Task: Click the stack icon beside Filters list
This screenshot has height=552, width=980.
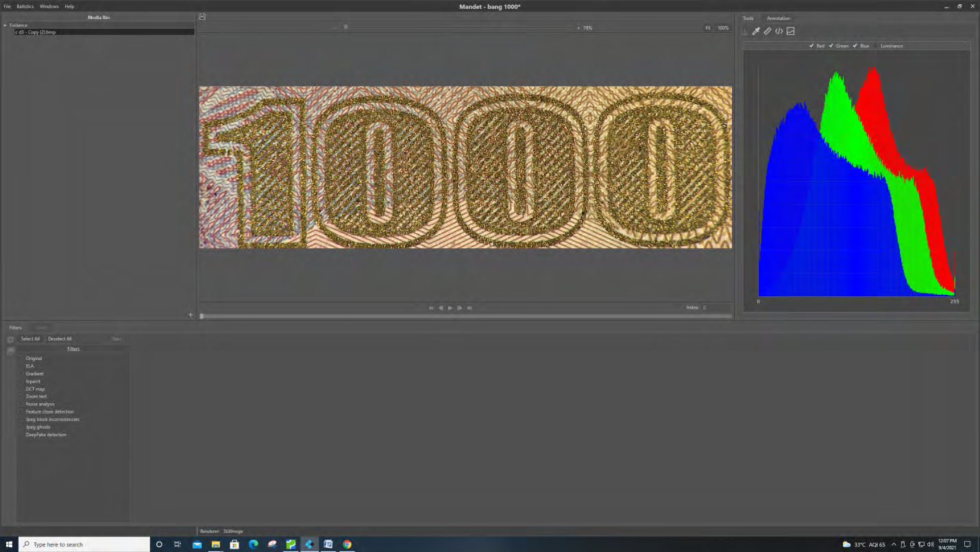Action: pos(10,351)
